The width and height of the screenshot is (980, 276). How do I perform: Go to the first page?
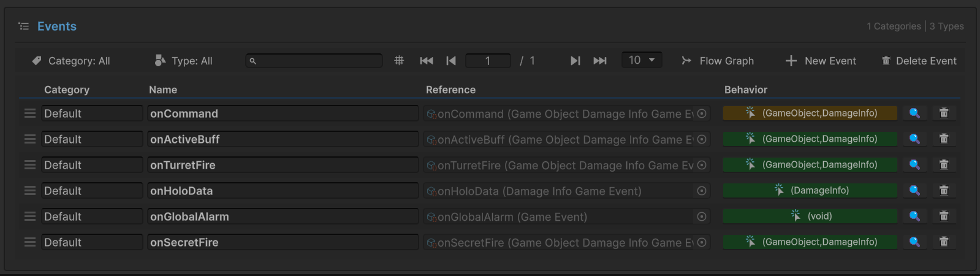pyautogui.click(x=427, y=61)
